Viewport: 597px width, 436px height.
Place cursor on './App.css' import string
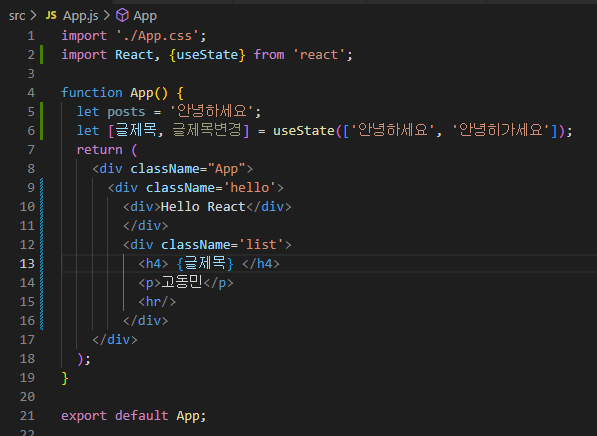tap(157, 36)
